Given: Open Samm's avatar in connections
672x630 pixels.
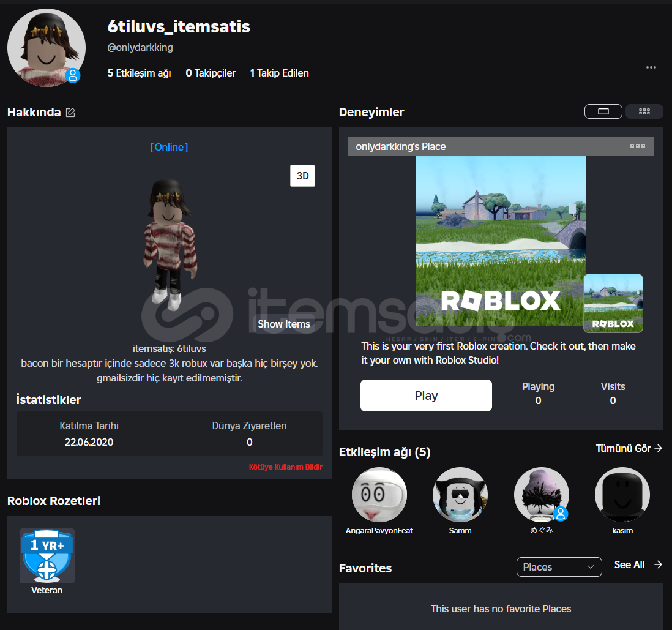Looking at the screenshot, I should [460, 495].
